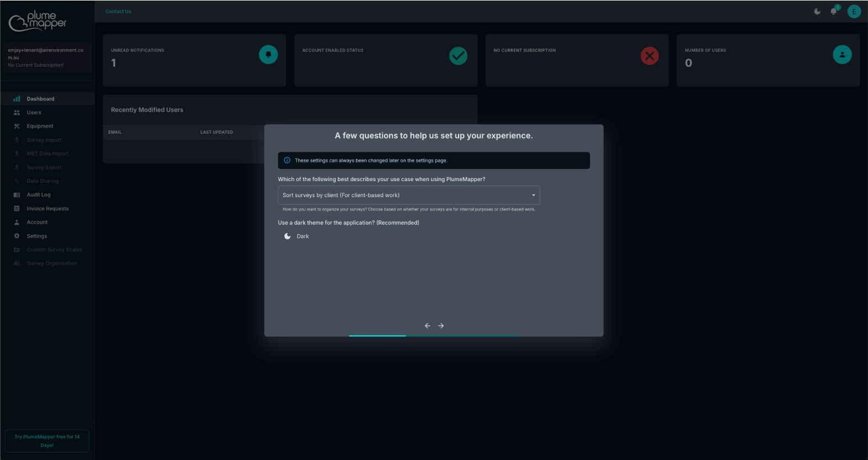The image size is (868, 460).
Task: Go to Equipment in the sidebar
Action: 40,126
